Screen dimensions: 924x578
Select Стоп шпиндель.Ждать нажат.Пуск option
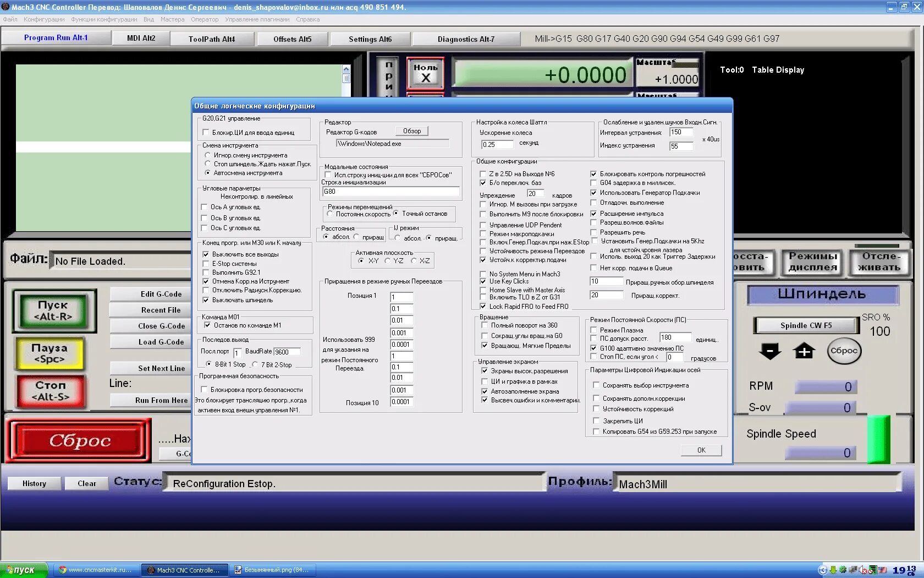[x=208, y=164]
